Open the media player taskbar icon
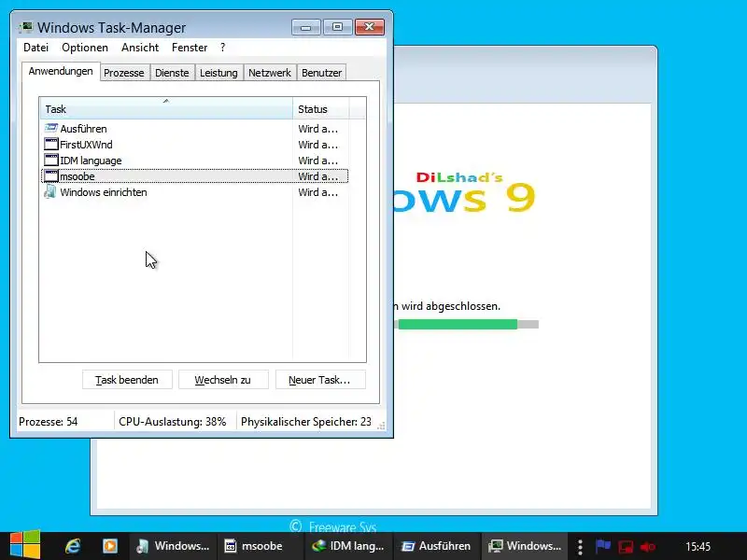This screenshot has height=560, width=747. click(110, 546)
